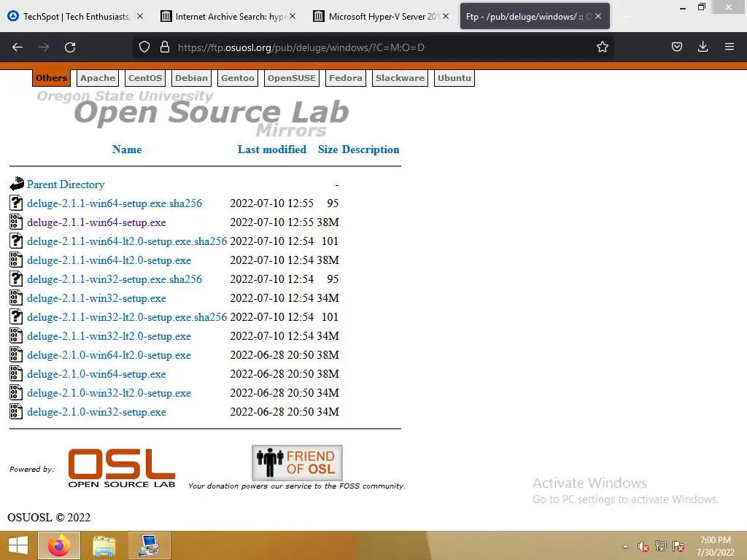Click the binary icon beside deluge-2.1.0-win64-setup.exe
Viewport: 747px width, 560px height.
pyautogui.click(x=16, y=374)
